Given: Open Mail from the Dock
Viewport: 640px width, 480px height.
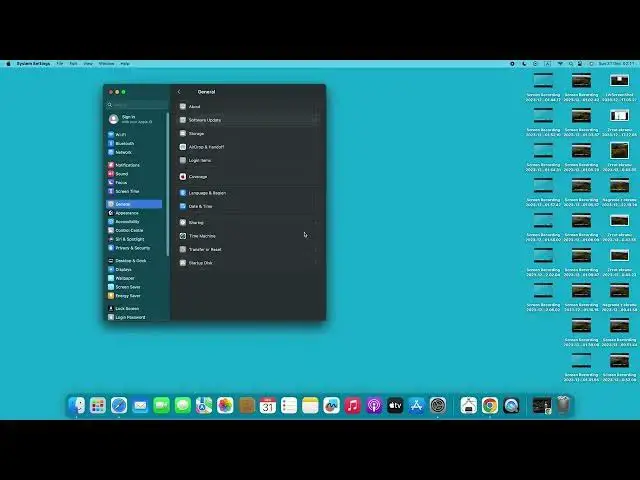Looking at the screenshot, I should pos(140,406).
